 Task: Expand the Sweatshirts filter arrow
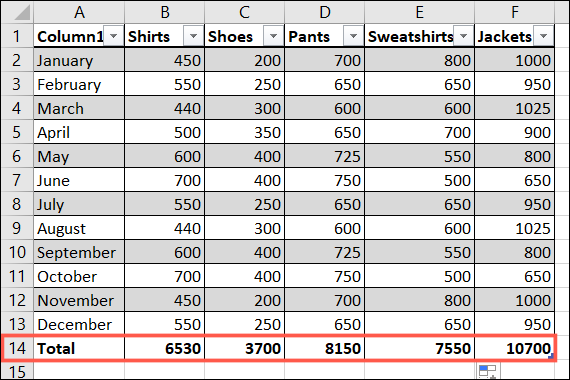click(463, 36)
